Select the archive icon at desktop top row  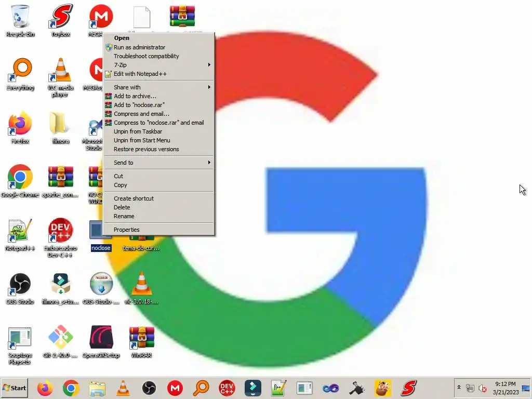[x=182, y=16]
